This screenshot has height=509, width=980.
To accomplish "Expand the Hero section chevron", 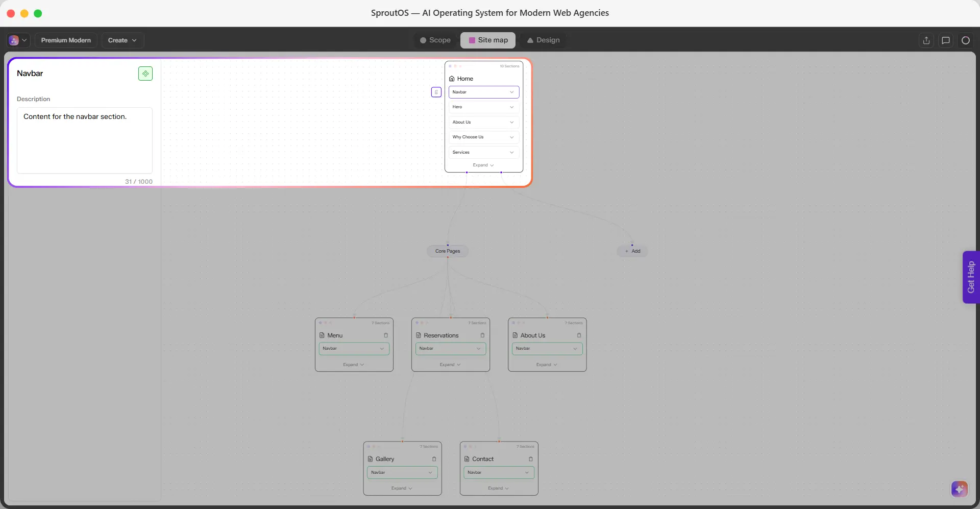I will pyautogui.click(x=512, y=107).
